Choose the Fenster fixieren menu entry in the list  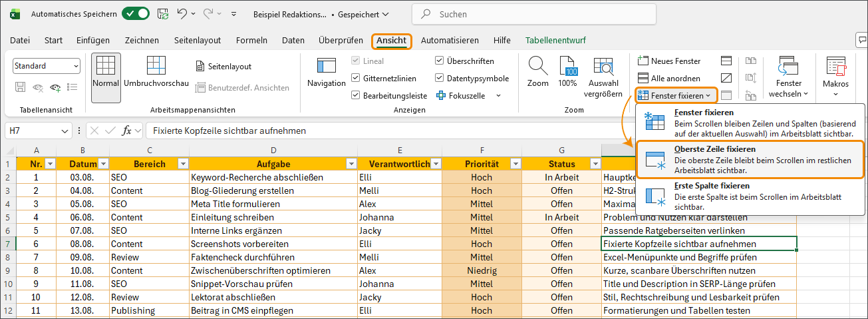click(x=750, y=123)
